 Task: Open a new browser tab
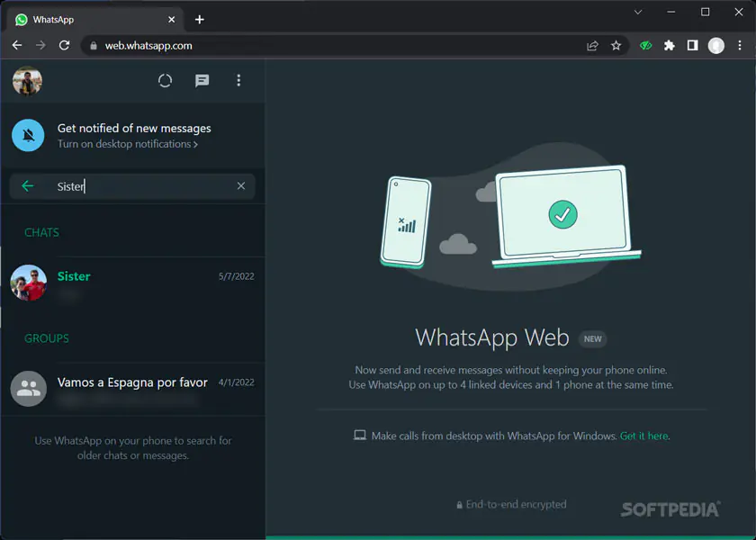[200, 18]
